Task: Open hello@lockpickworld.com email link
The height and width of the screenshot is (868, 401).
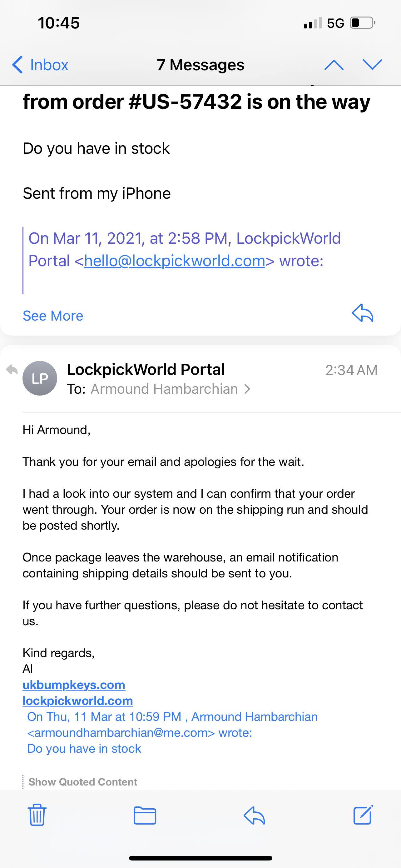Action: (x=174, y=261)
